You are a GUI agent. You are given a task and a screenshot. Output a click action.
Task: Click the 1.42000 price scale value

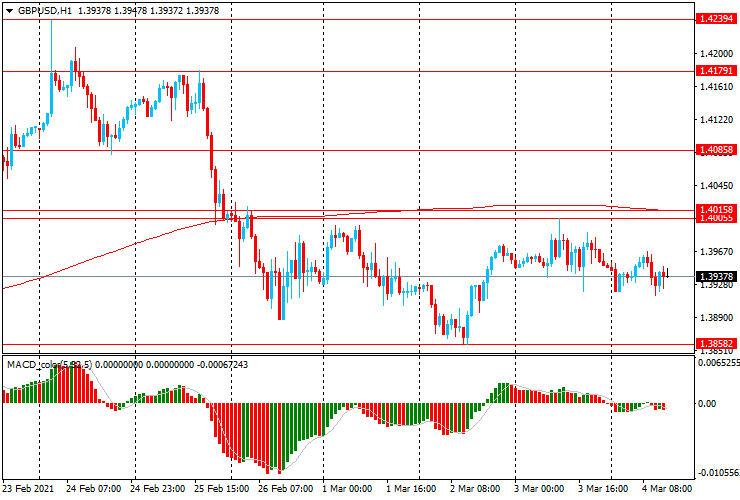pos(716,54)
